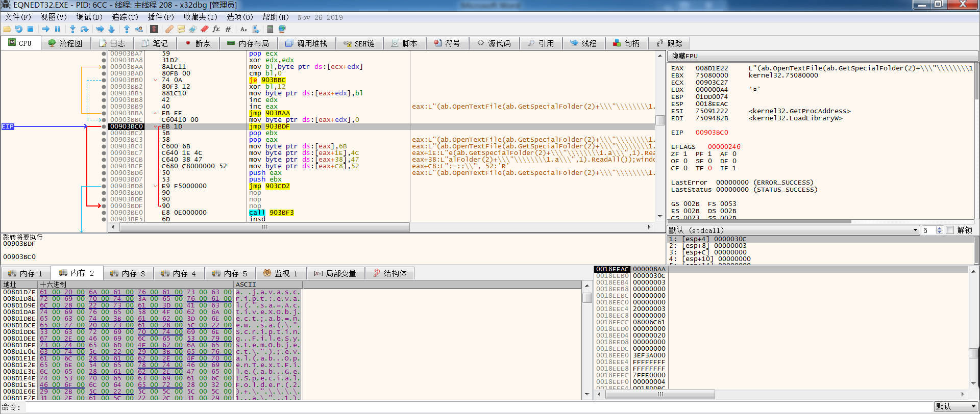Increase the argument count spinner value
This screenshot has height=414, width=980.
[x=940, y=228]
